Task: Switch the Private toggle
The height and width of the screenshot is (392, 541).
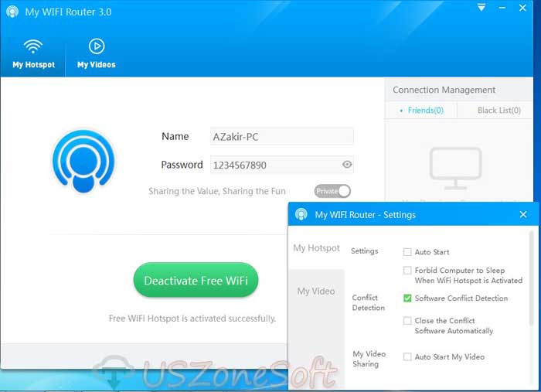Action: [332, 191]
